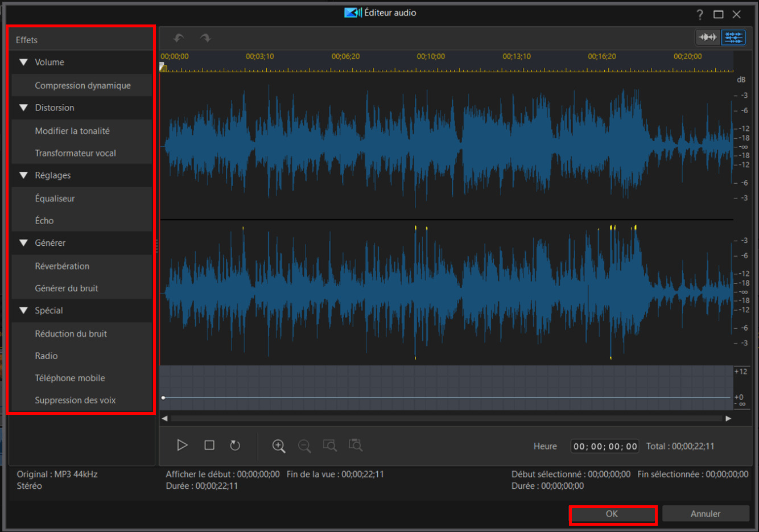Viewport: 759px width, 532px height.
Task: Open Réduction du bruit effect
Action: click(82, 334)
